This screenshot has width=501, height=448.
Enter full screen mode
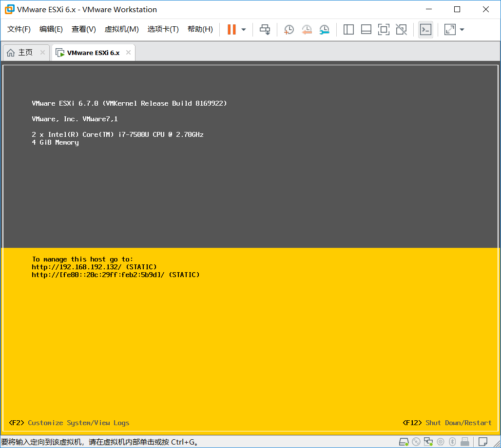point(384,30)
